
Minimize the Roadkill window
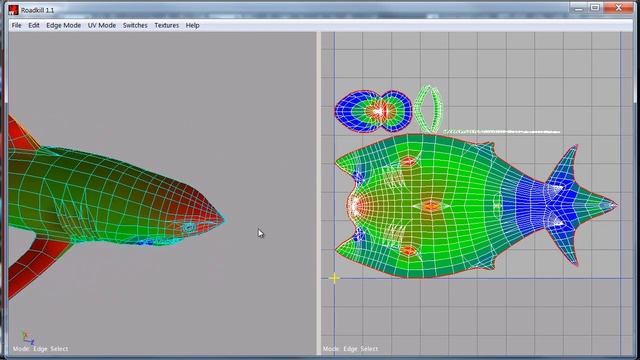point(578,8)
